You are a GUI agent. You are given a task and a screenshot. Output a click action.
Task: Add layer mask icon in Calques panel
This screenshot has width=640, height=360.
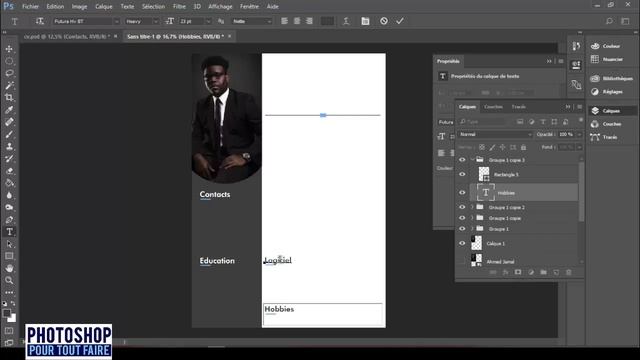(x=518, y=272)
